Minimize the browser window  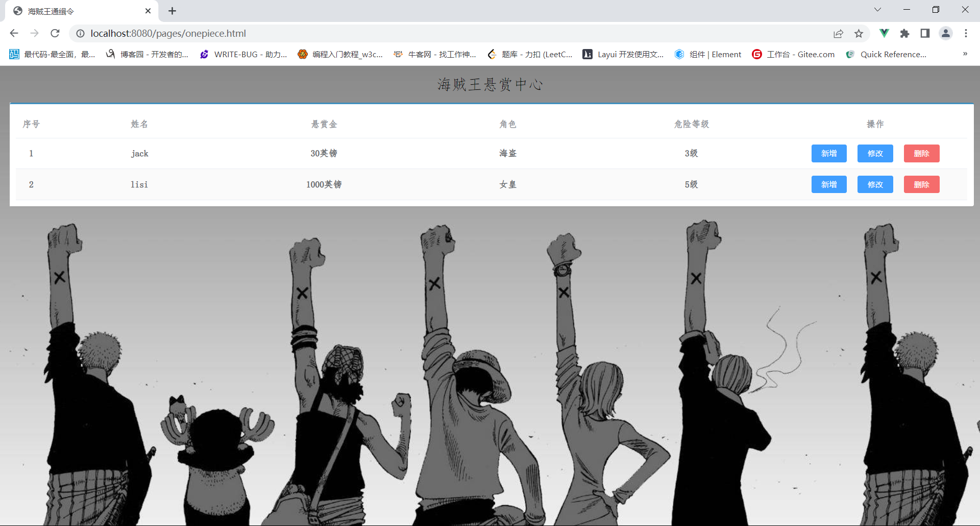(906, 10)
